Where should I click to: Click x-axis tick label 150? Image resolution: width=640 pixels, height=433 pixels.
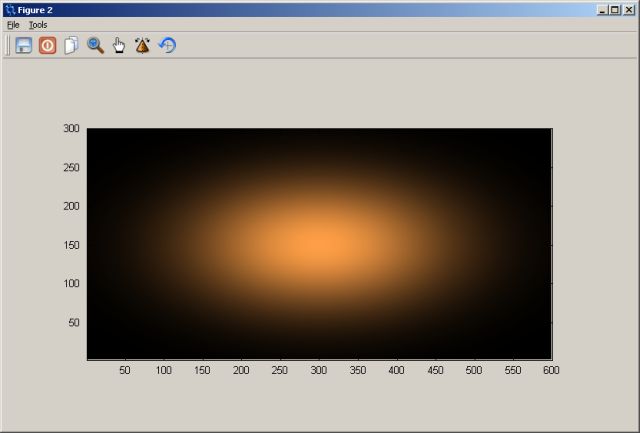(x=202, y=370)
